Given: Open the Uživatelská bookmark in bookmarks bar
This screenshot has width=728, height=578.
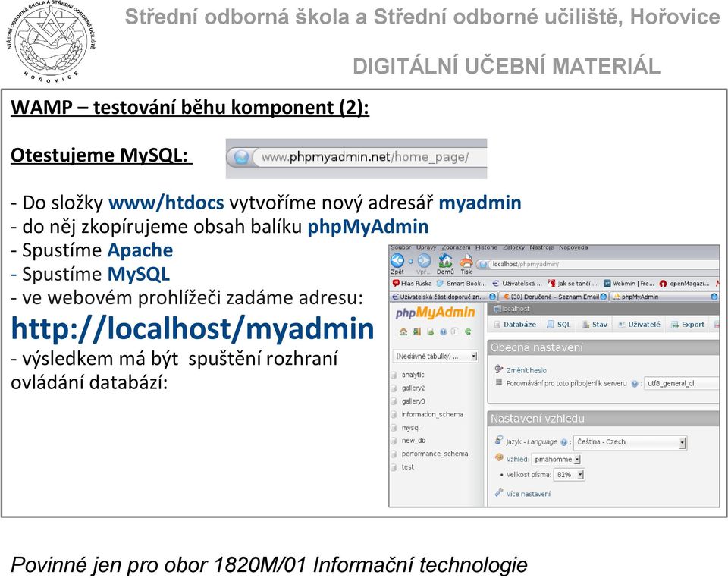Looking at the screenshot, I should tap(516, 283).
